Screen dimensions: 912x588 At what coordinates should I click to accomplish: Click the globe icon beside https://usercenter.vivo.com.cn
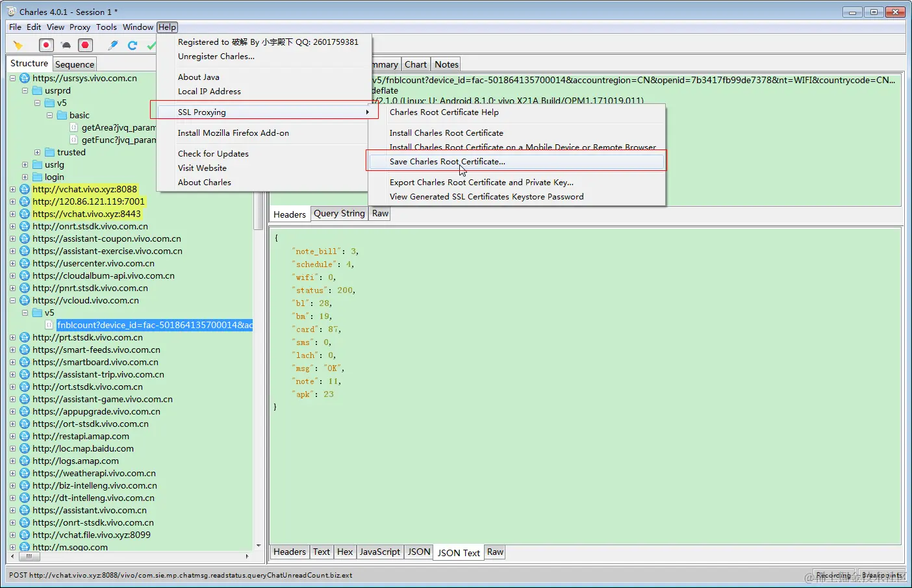tap(25, 263)
